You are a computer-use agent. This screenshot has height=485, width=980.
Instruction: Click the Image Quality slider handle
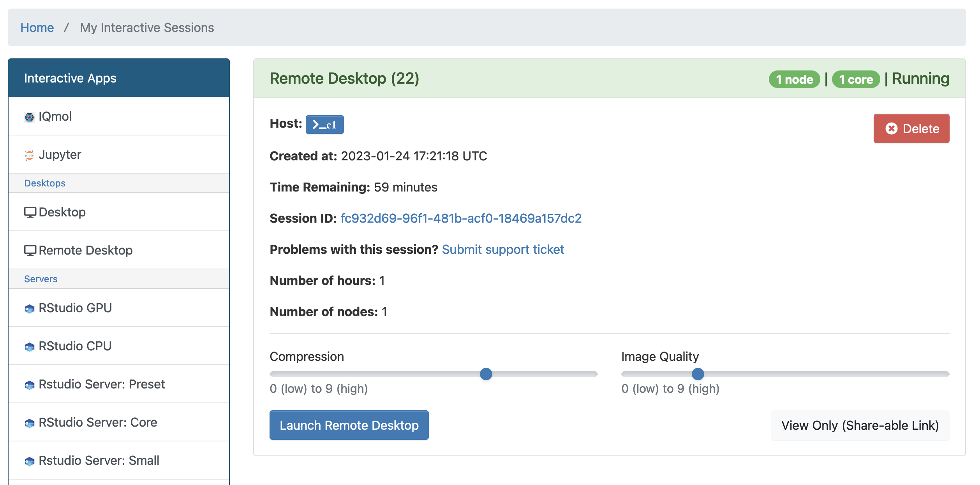[698, 374]
